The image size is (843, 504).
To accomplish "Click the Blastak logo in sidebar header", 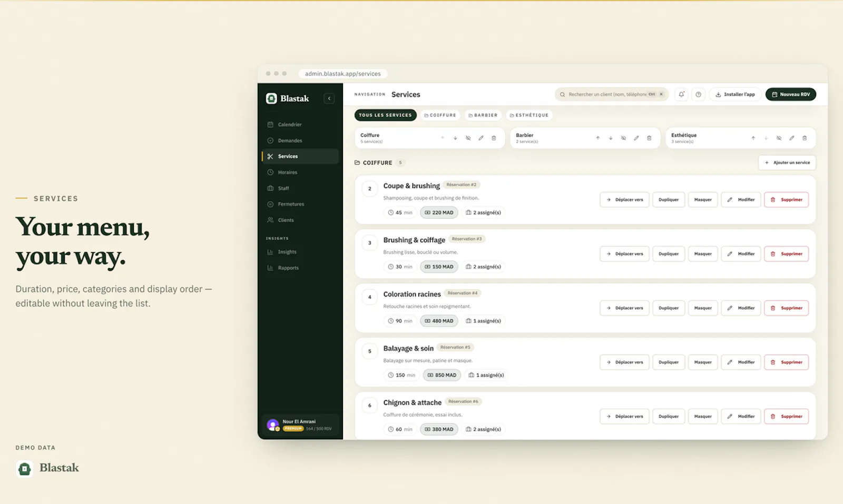I will coord(288,98).
